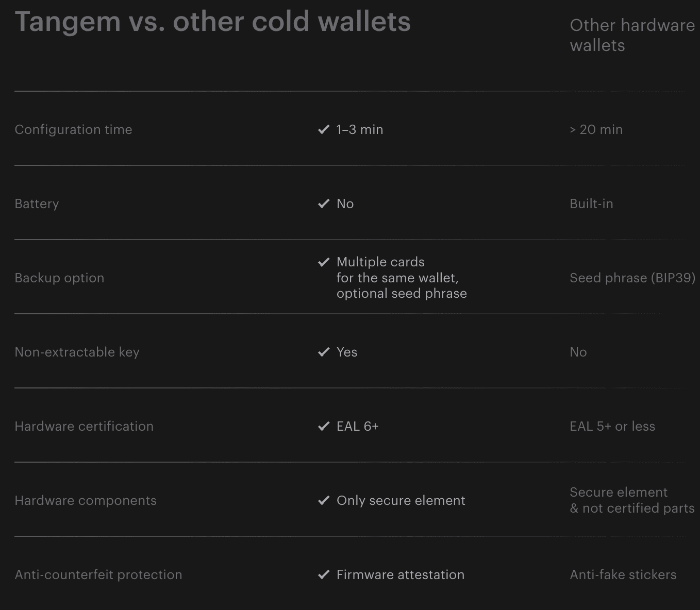Click the "Tangem vs. other cold wallets" heading

pos(212,22)
